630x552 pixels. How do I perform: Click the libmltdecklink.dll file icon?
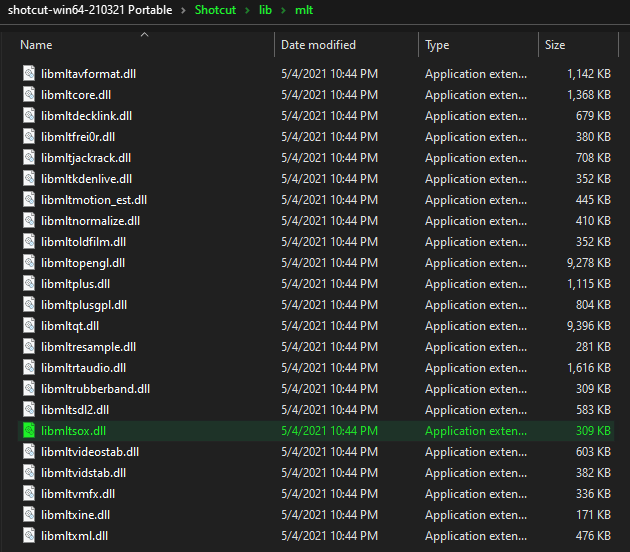pyautogui.click(x=29, y=116)
